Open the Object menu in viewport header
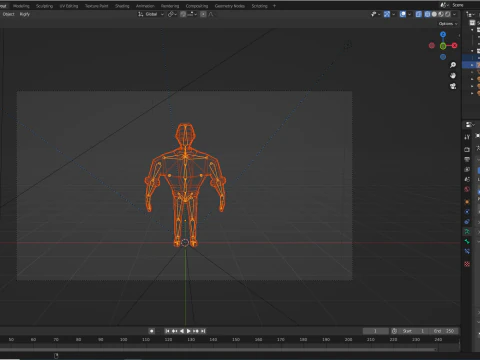Image resolution: width=480 pixels, height=360 pixels. point(8,14)
